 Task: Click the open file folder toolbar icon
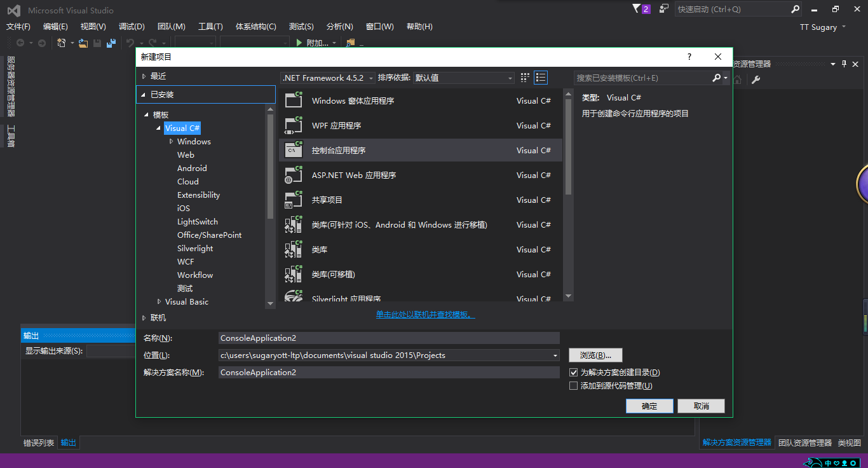pyautogui.click(x=83, y=43)
